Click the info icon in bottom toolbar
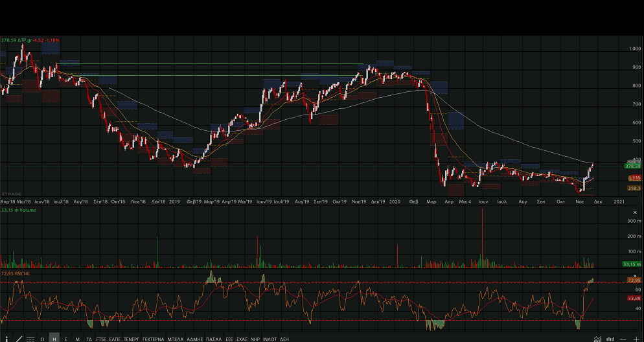This screenshot has width=644, height=342. (x=5, y=339)
